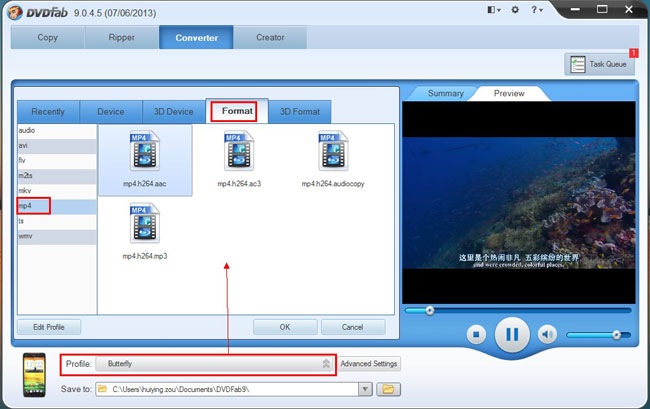Click the Task Queue list icon

coord(577,64)
